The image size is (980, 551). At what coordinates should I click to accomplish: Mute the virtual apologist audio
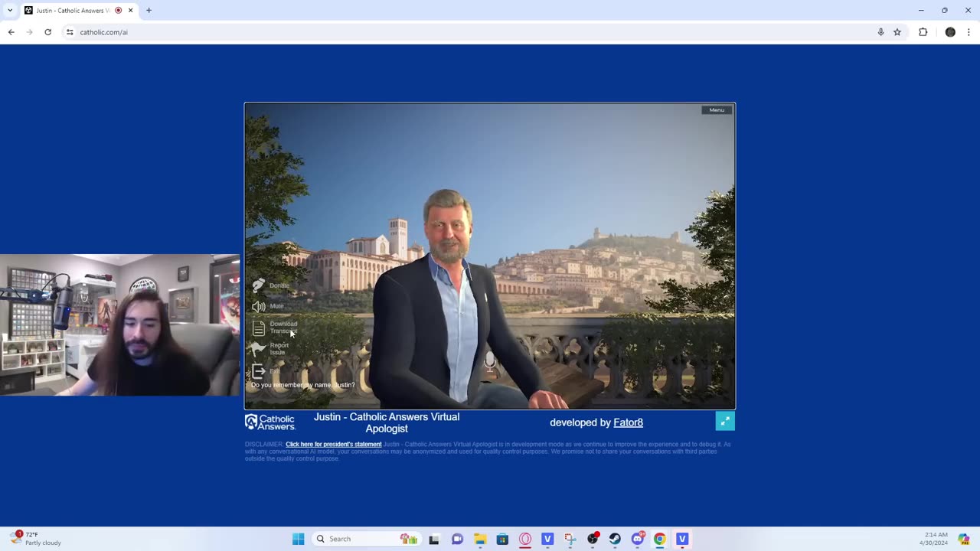coord(268,306)
